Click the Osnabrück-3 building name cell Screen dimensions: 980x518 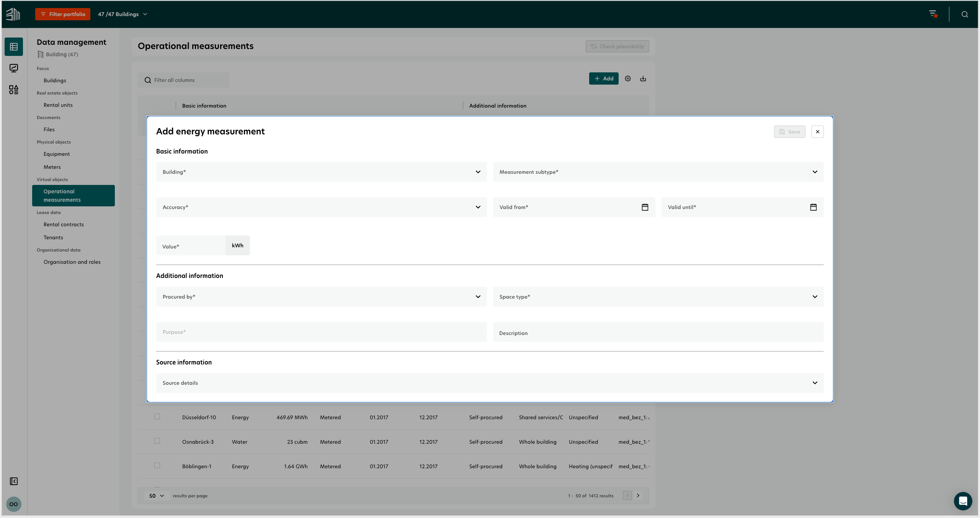[198, 442]
